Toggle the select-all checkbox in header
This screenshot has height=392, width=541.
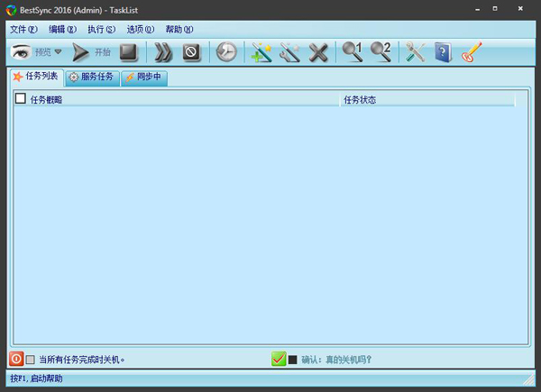click(x=21, y=98)
